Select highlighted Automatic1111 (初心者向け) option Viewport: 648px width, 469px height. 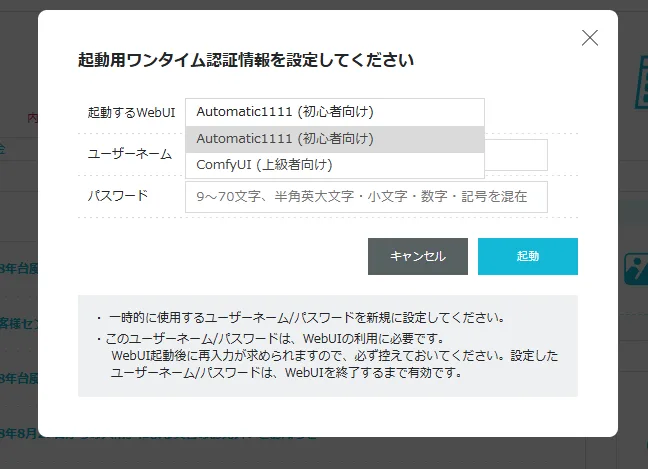pyautogui.click(x=335, y=139)
